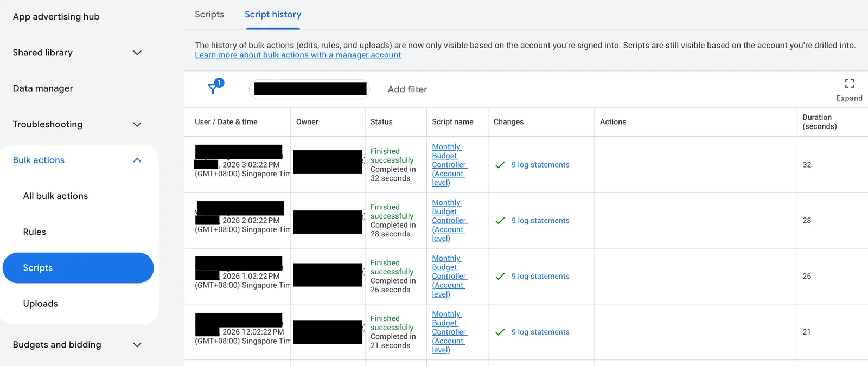This screenshot has height=366, width=868.
Task: Open Data manager
Action: (43, 88)
